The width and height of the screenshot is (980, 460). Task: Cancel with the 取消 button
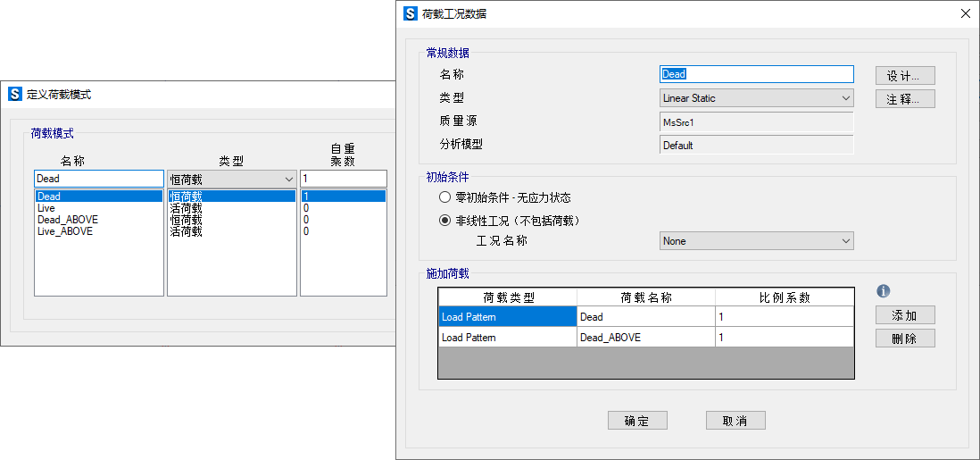(x=735, y=421)
